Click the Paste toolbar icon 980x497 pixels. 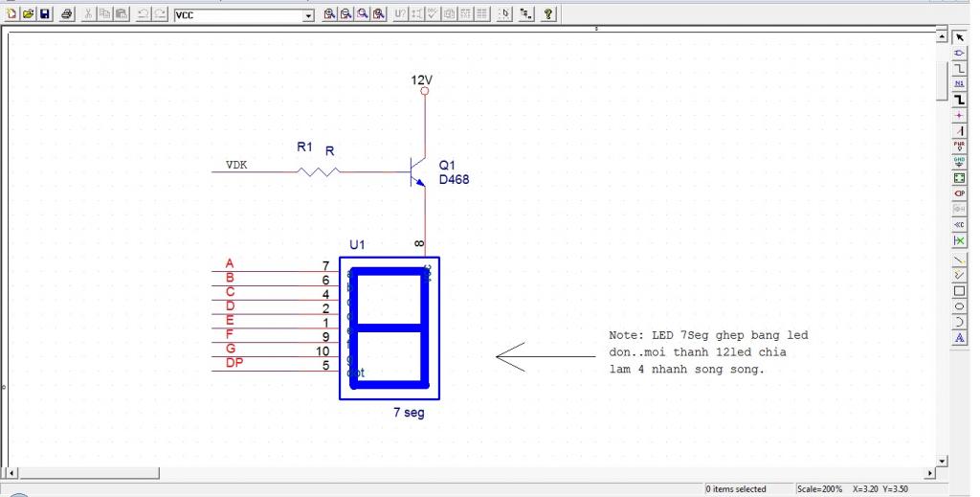tap(122, 13)
